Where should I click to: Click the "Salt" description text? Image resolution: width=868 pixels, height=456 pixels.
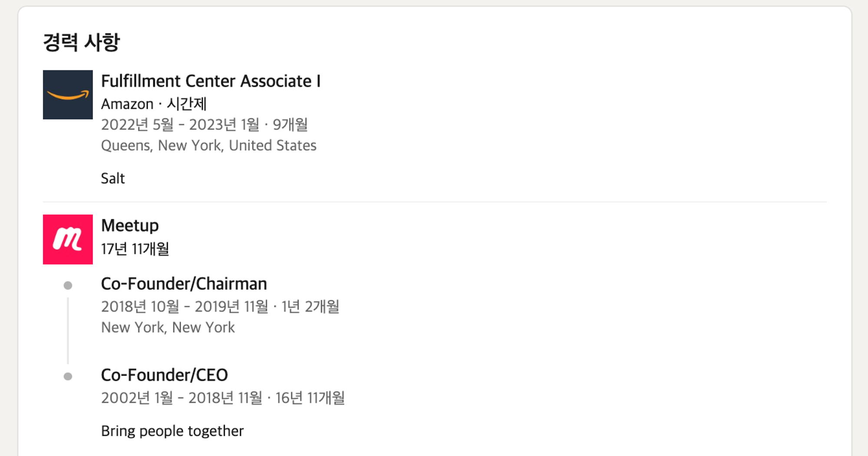113,178
